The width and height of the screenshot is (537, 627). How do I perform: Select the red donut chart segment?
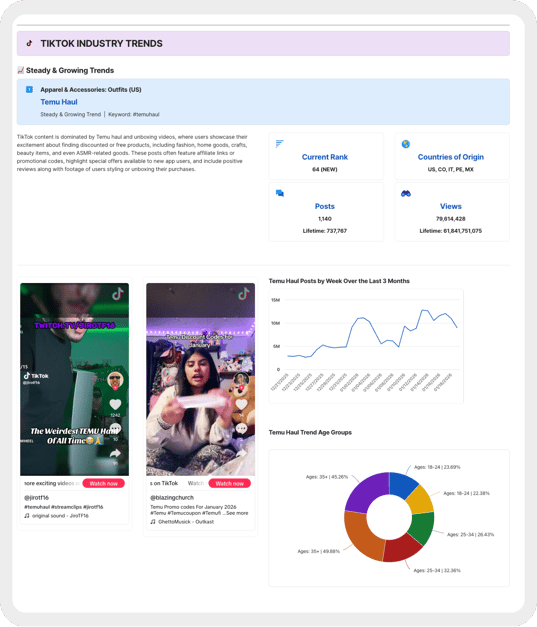pos(402,549)
